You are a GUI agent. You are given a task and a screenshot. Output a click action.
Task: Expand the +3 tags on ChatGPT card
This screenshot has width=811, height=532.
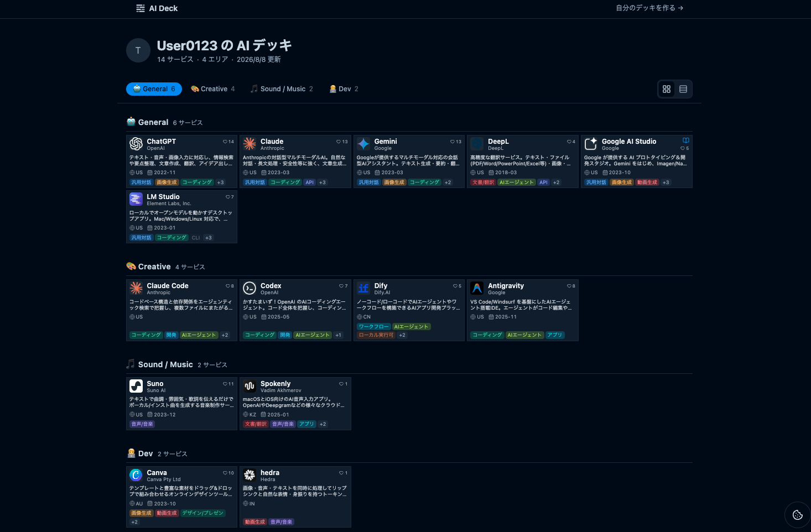click(x=221, y=182)
